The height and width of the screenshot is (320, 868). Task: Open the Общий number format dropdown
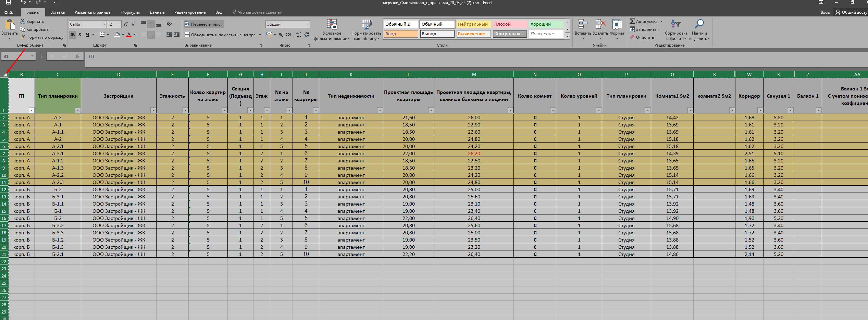click(308, 24)
